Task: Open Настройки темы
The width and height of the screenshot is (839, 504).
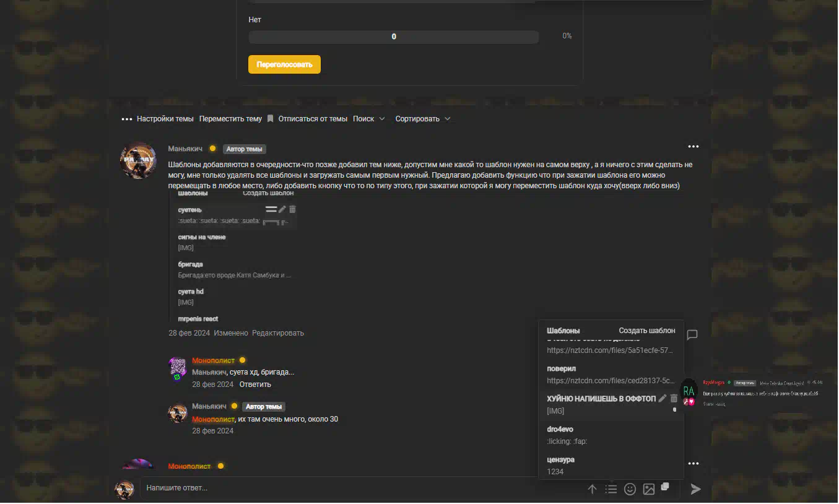Action: coord(165,119)
